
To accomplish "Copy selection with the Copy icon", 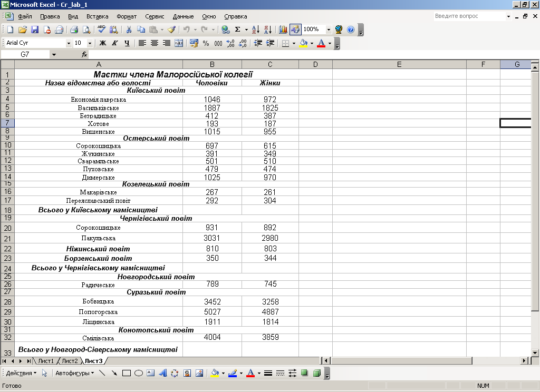I will (x=141, y=30).
